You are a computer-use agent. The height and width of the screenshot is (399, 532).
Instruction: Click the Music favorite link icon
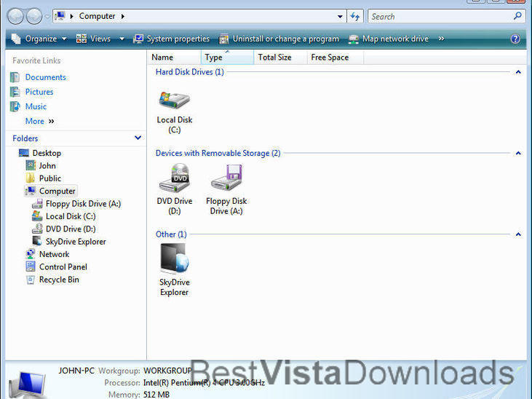coord(15,106)
